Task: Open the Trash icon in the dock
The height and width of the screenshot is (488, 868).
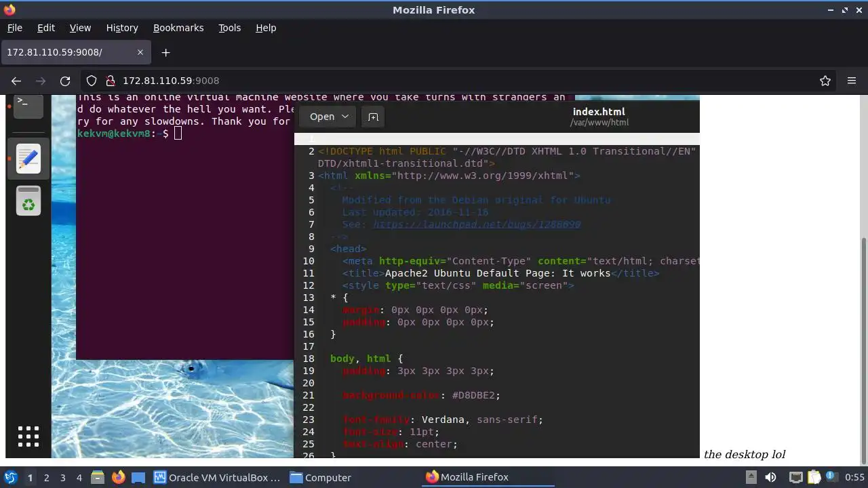Action: point(28,201)
